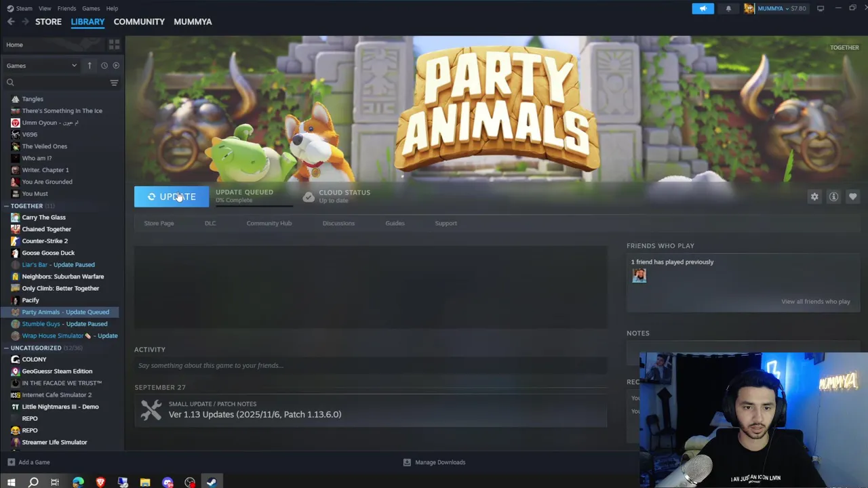Open Windows taskbar search
This screenshot has height=488, width=868.
33,483
